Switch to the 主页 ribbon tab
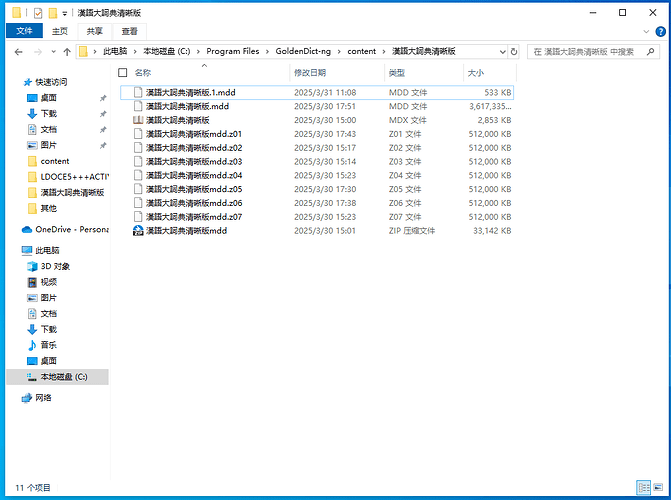 click(60, 31)
